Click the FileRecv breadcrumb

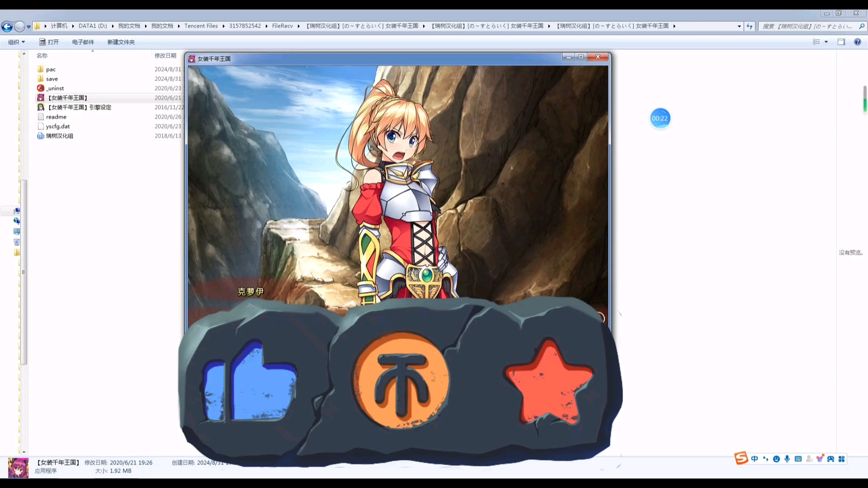pos(282,26)
